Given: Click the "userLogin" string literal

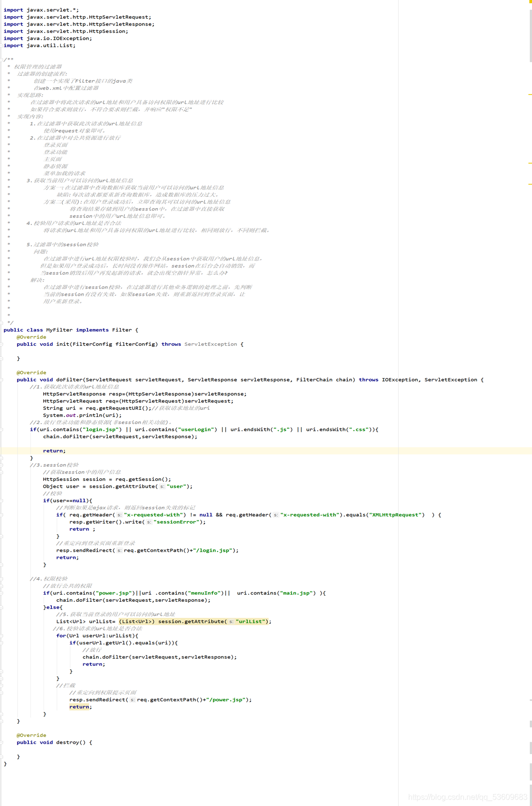Looking at the screenshot, I should pos(196,429).
